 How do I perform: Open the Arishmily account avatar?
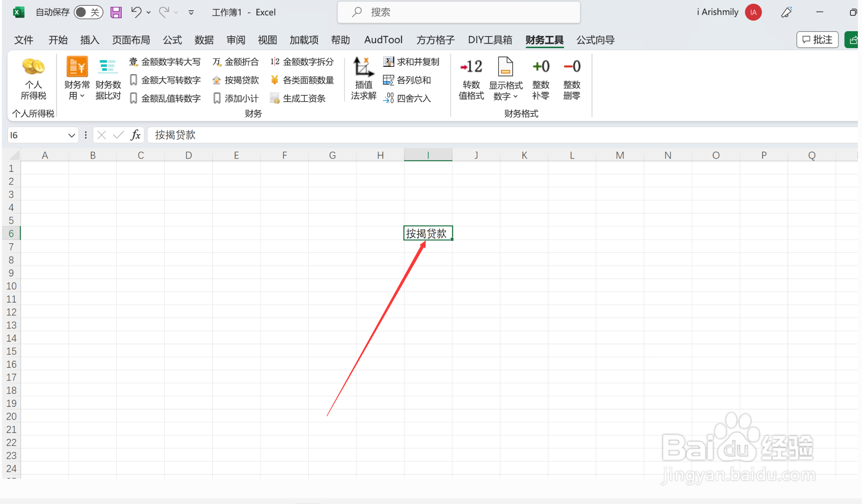point(753,12)
